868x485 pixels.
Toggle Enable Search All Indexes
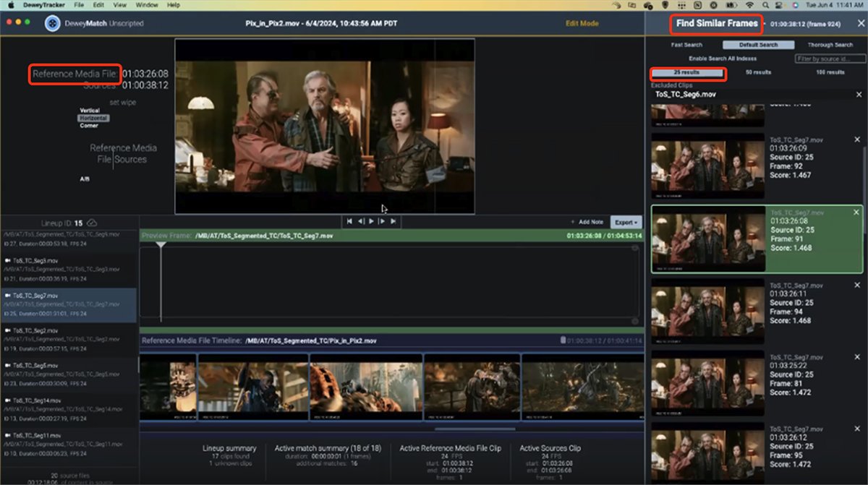pos(723,59)
